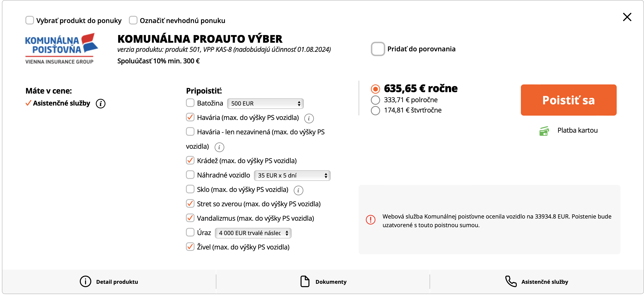Screen dimensions: 644x296
Task: Click the Komunálna poisťovňa logo
Action: (x=61, y=48)
